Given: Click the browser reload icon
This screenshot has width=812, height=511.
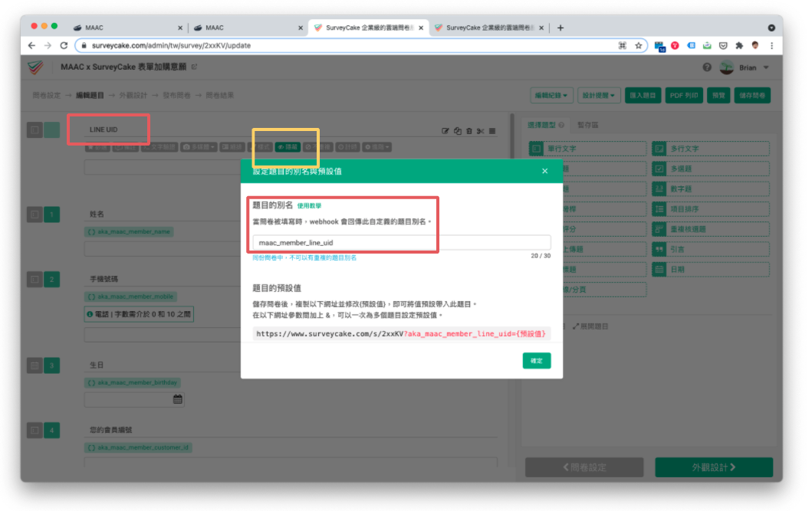Looking at the screenshot, I should coord(64,45).
